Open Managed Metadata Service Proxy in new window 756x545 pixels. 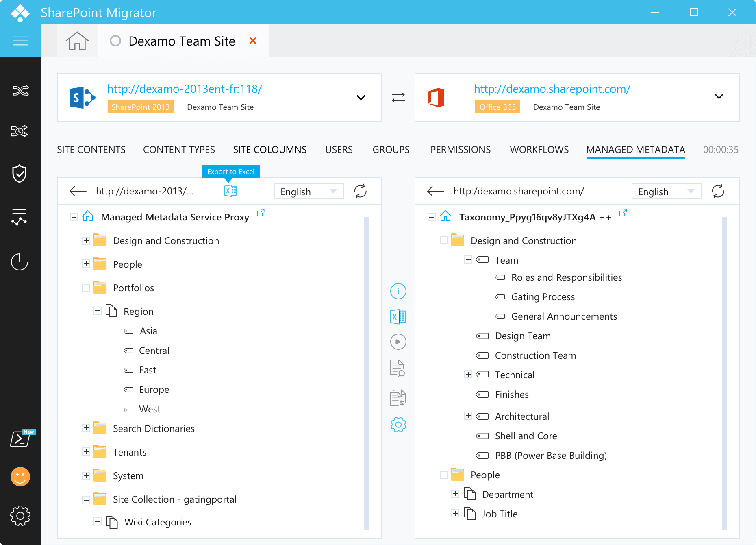click(261, 213)
